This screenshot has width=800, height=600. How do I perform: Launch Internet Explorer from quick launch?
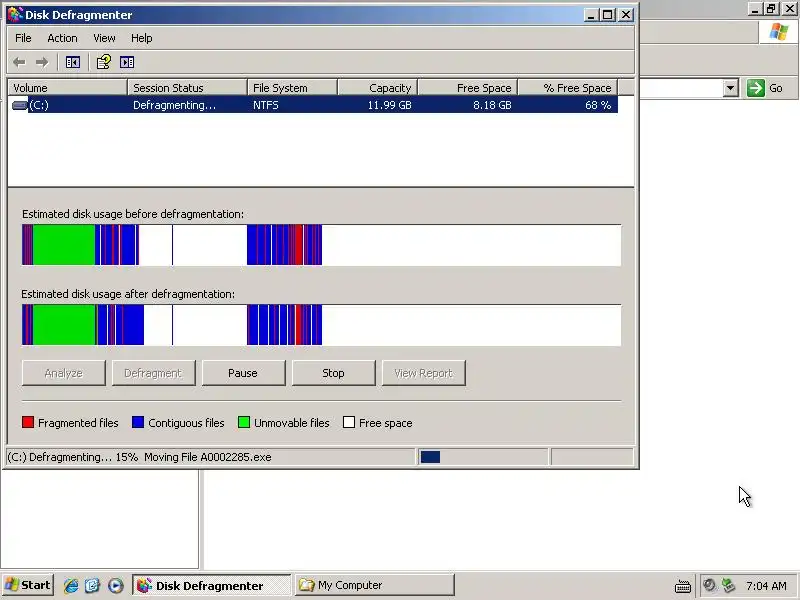[x=71, y=585]
